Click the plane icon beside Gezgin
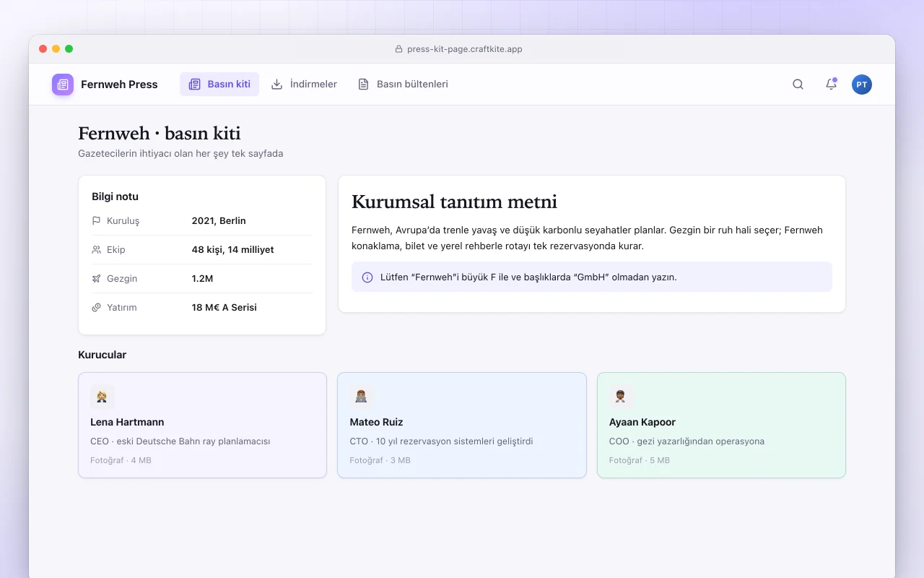The height and width of the screenshot is (578, 924). (x=97, y=279)
